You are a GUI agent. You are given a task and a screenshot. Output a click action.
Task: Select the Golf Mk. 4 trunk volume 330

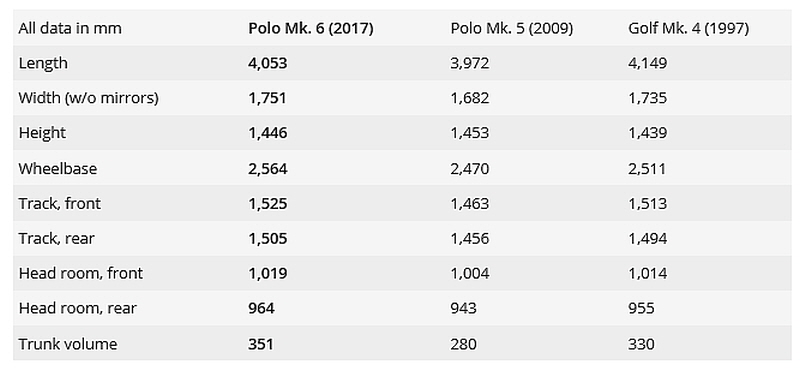pyautogui.click(x=641, y=344)
